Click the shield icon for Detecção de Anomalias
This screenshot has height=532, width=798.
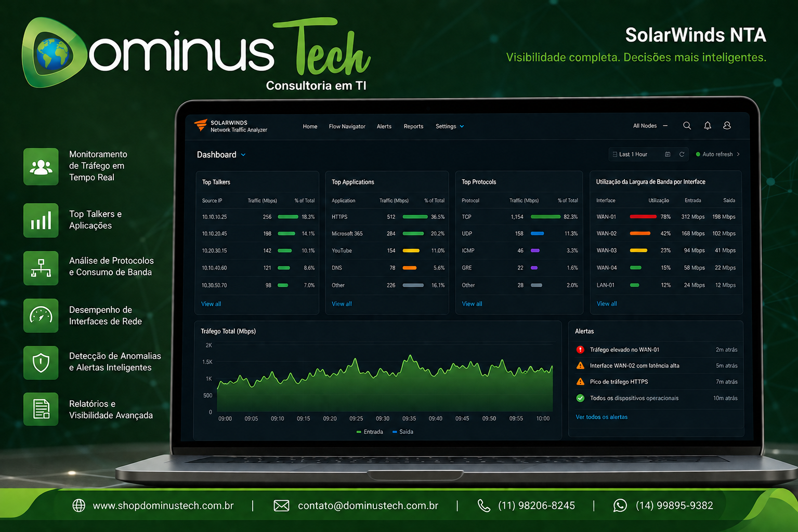tap(41, 363)
